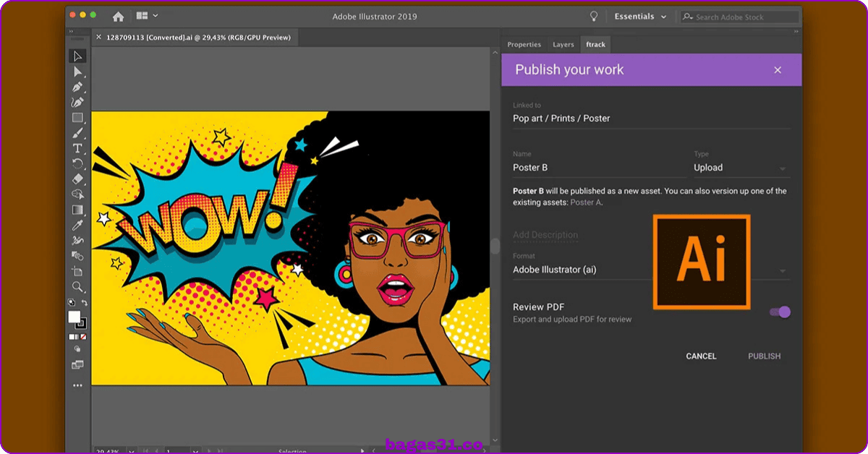Select the Selection arrow tool

tap(77, 56)
